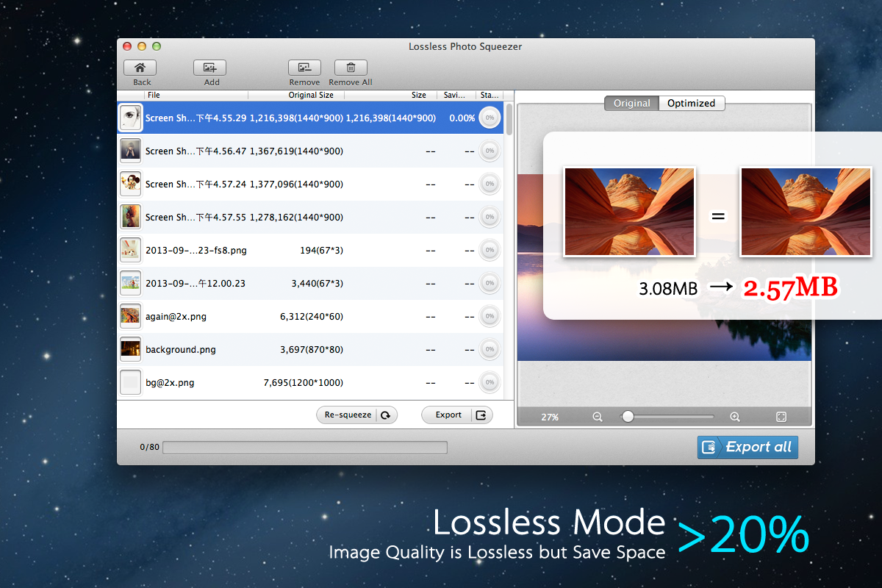The height and width of the screenshot is (588, 882).
Task: Select file name bg@2x.png
Action: click(x=170, y=383)
